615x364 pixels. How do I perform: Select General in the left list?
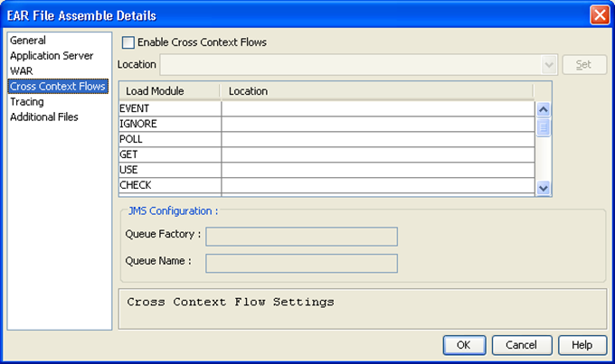[28, 41]
